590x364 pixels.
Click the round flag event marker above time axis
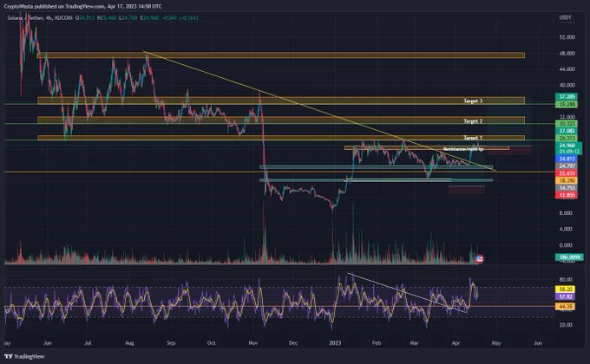click(x=479, y=259)
